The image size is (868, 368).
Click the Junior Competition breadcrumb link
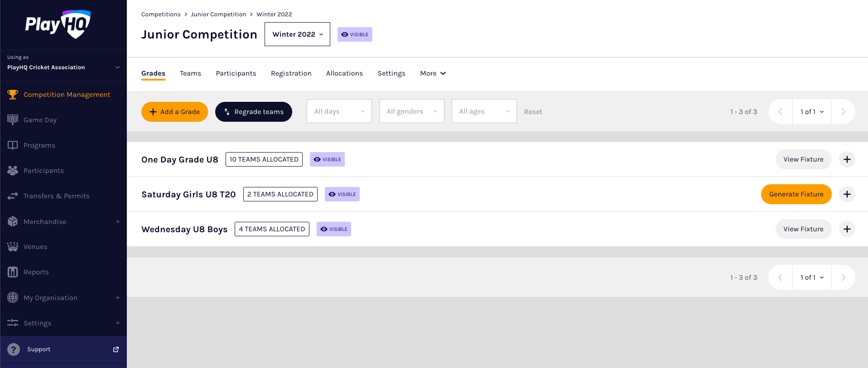coord(218,14)
